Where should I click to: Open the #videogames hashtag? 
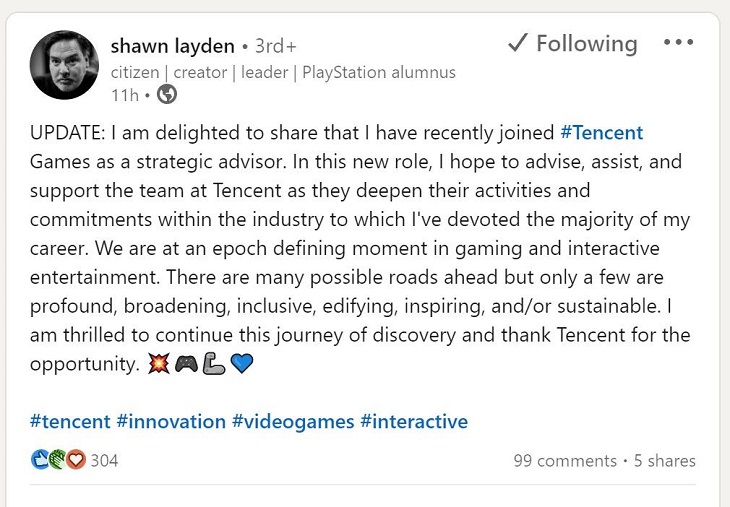tap(293, 421)
